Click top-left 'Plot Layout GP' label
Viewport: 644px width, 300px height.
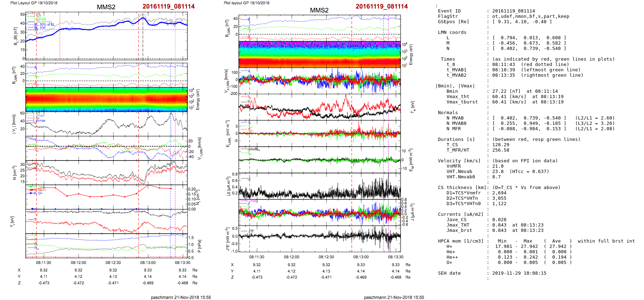(34, 3)
